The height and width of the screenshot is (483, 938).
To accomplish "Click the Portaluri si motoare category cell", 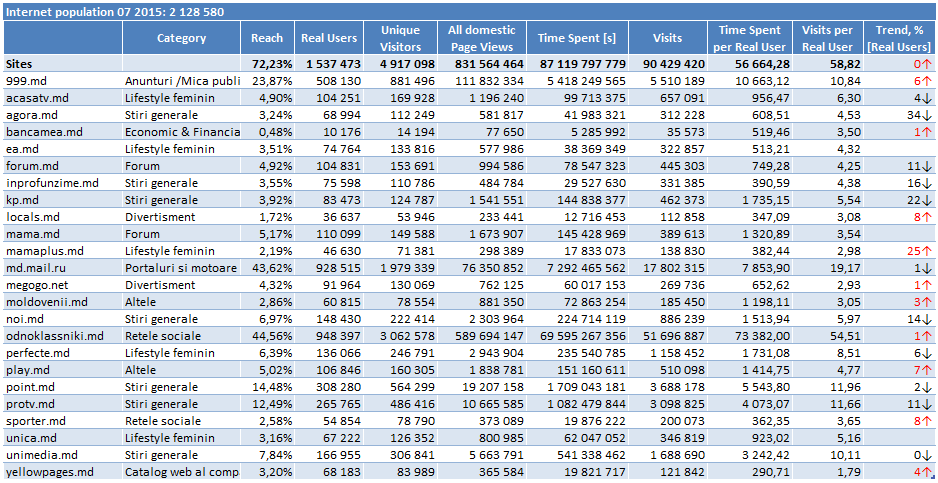I will (182, 268).
